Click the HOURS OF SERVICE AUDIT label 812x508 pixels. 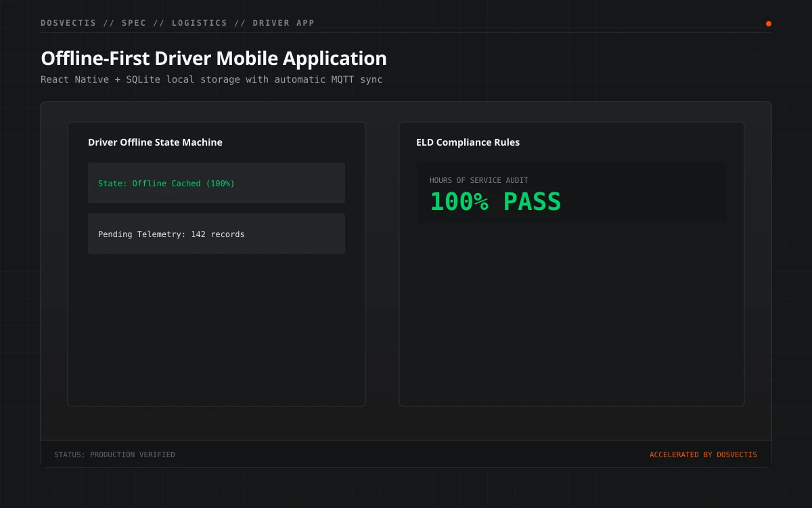[x=479, y=180]
